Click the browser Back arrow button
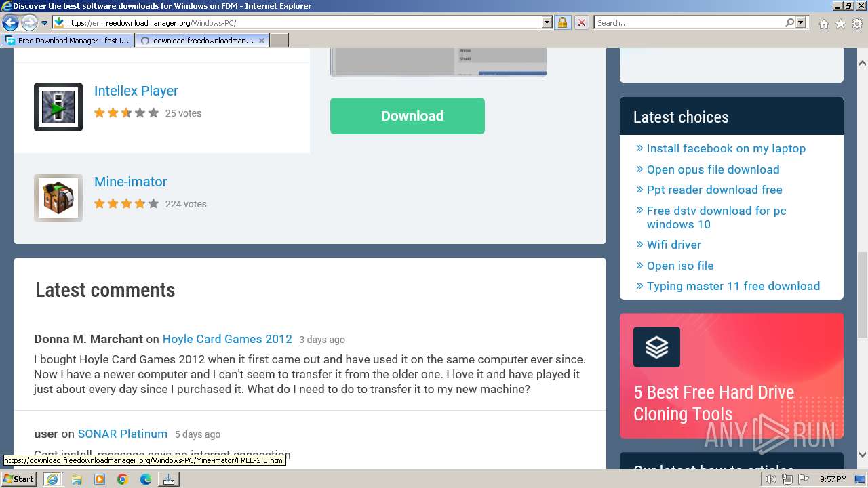868x488 pixels. click(10, 22)
